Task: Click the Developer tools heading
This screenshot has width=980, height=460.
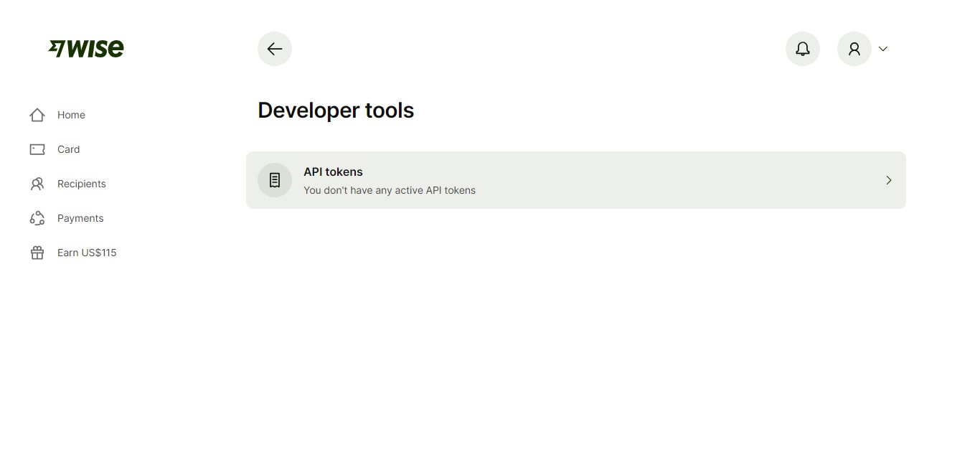Action: 336,110
